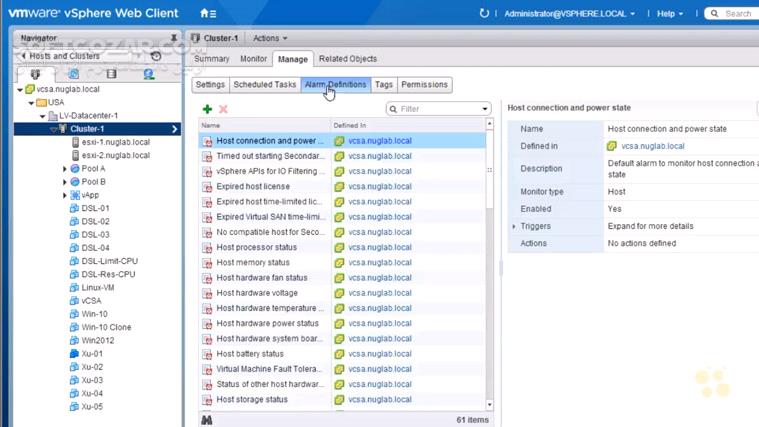Open the Filter dropdown arrow
Screen dimensions: 759x427
click(x=485, y=109)
